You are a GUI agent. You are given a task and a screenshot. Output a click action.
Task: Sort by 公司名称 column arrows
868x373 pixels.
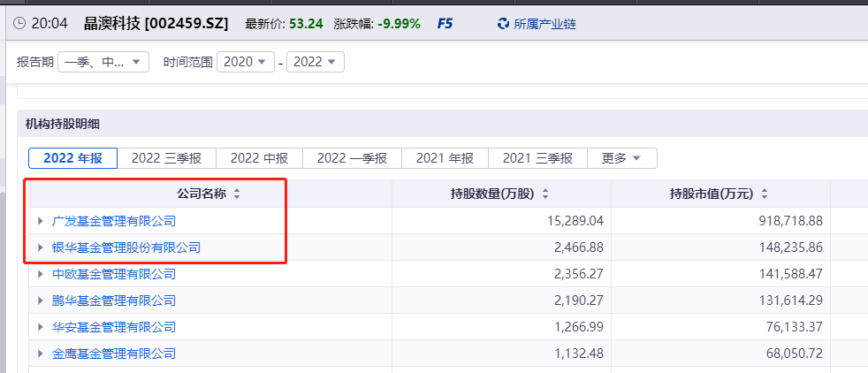237,194
